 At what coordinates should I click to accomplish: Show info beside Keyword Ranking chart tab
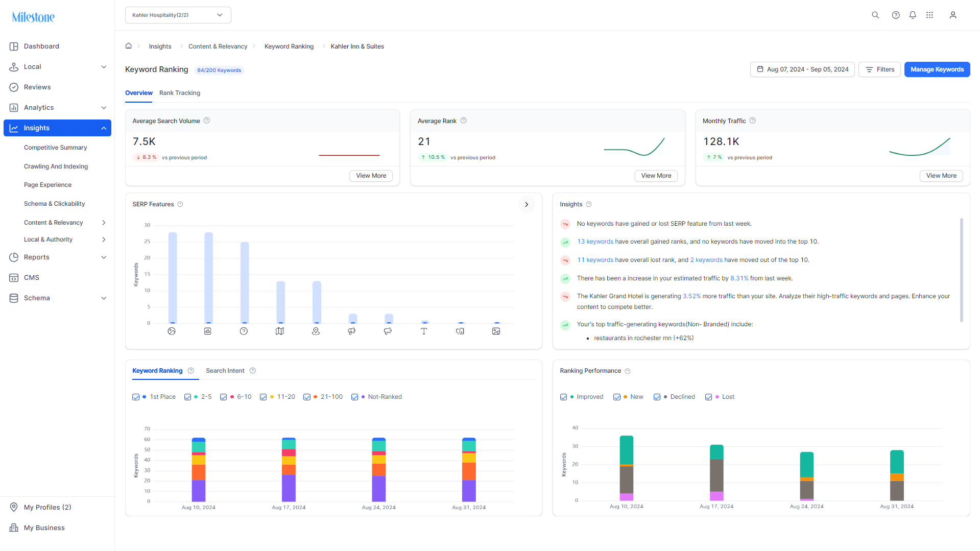pyautogui.click(x=191, y=371)
